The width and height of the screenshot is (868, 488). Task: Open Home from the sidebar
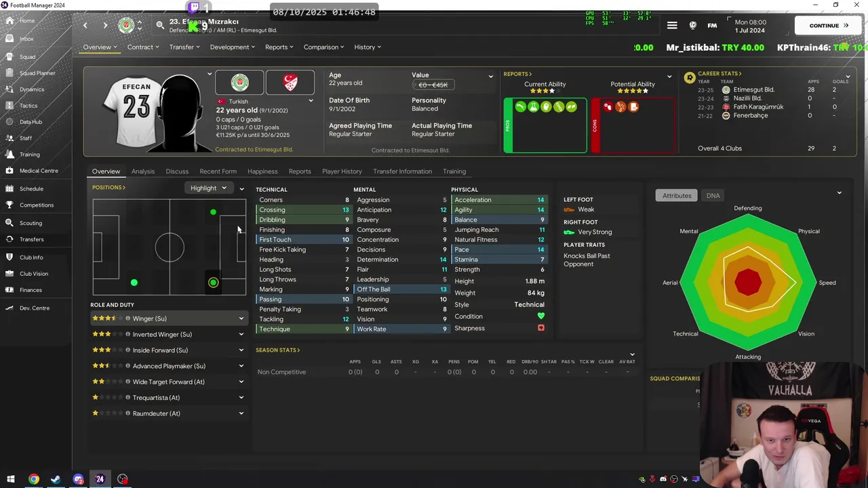(x=27, y=21)
